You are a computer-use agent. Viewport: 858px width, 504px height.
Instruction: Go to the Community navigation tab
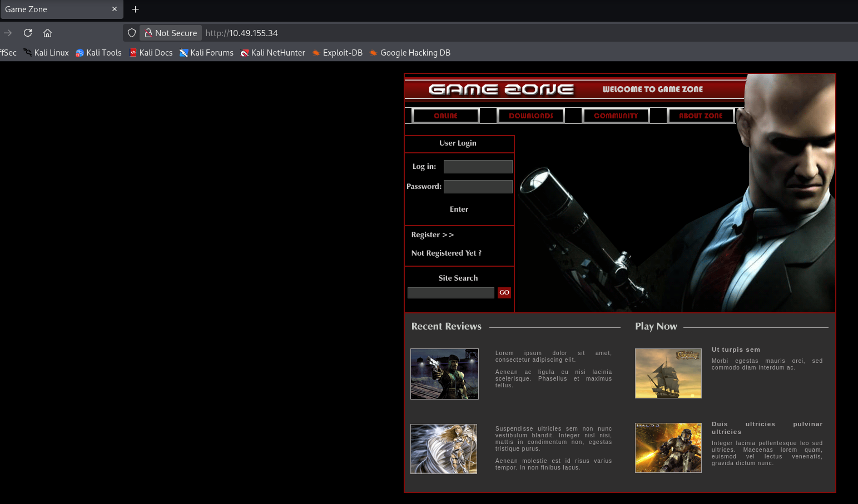tap(616, 116)
